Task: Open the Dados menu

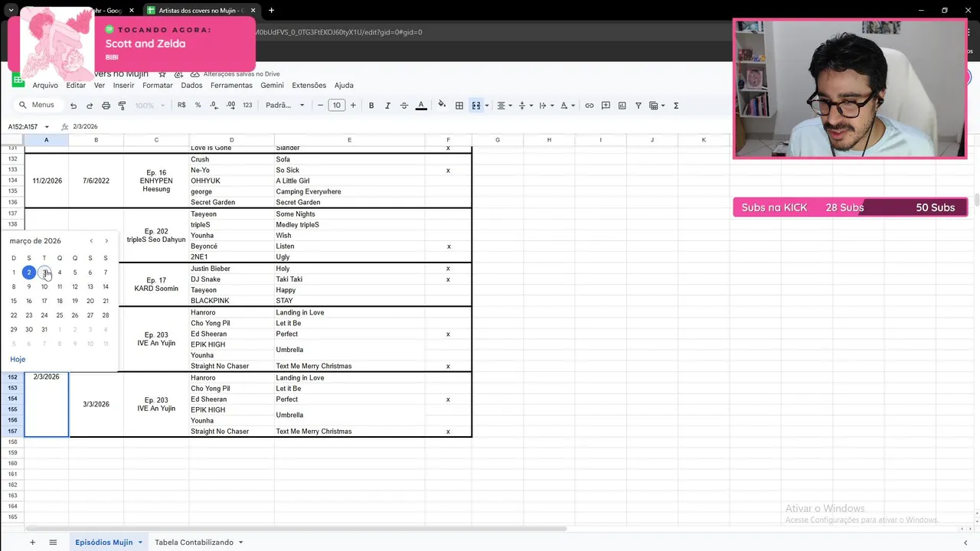Action: click(191, 85)
